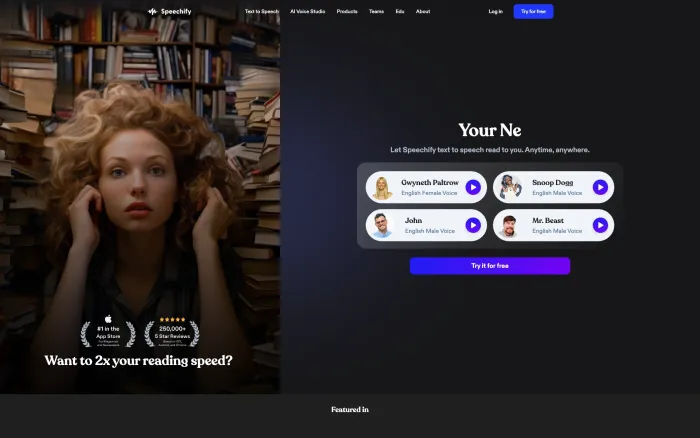
Task: Click the Mr. Beast avatar
Action: tap(509, 225)
